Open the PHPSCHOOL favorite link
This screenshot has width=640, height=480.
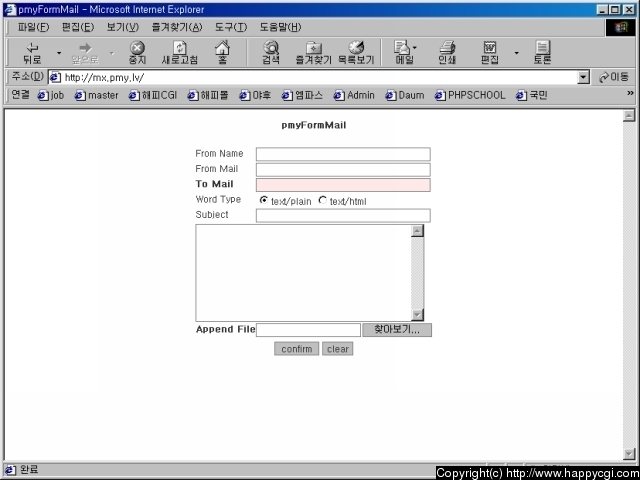click(x=470, y=96)
